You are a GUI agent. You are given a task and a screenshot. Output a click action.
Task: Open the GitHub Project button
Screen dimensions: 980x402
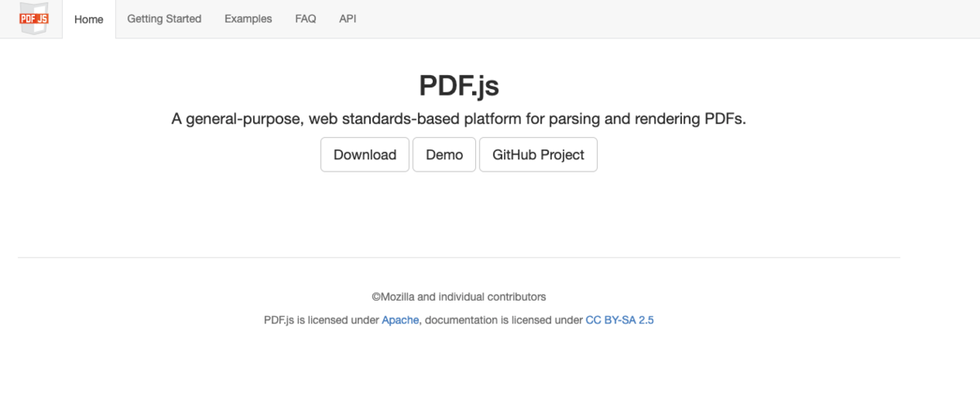click(538, 154)
